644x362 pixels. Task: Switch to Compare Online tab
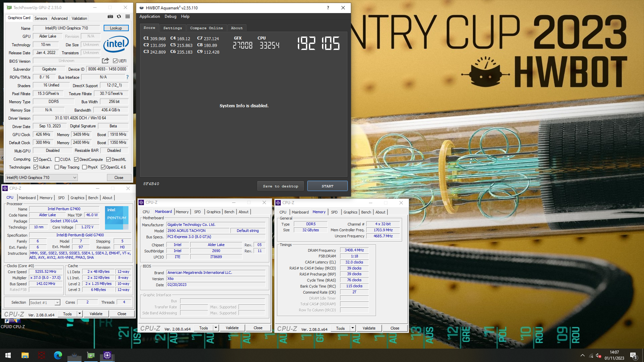(x=206, y=28)
